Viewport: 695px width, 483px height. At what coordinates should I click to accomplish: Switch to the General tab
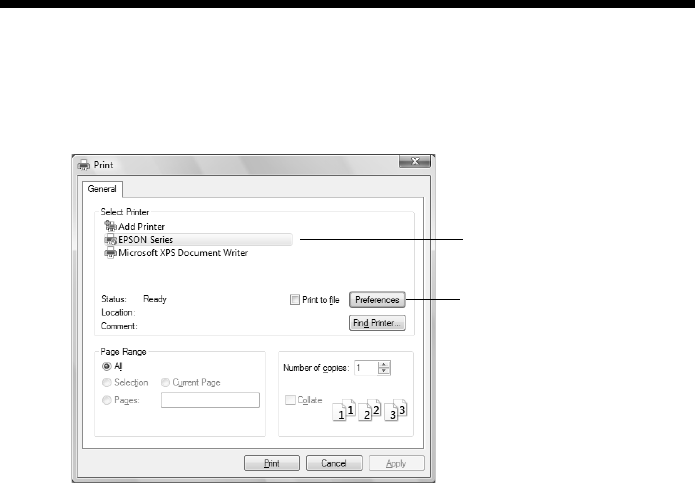102,189
